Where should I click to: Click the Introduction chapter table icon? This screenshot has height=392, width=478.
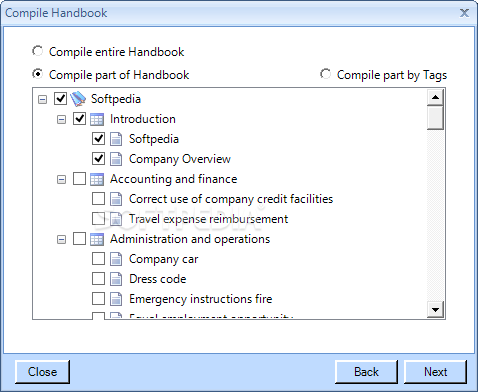97,119
